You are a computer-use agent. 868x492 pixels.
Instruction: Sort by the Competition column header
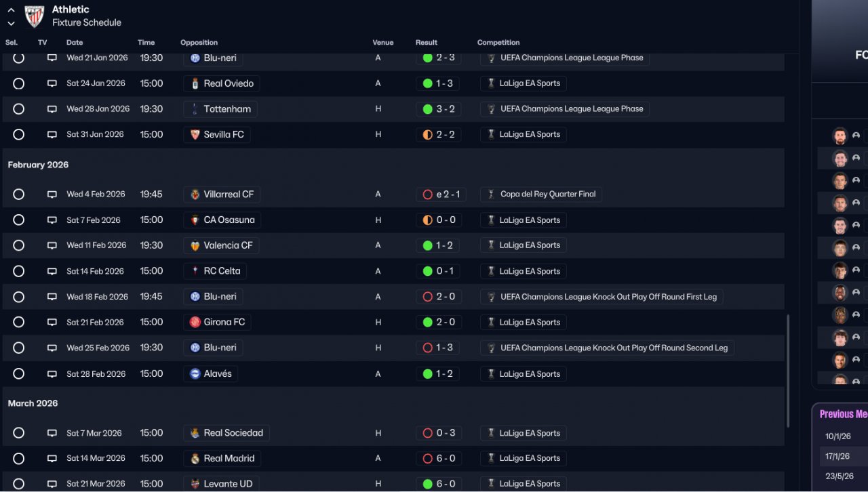click(498, 43)
